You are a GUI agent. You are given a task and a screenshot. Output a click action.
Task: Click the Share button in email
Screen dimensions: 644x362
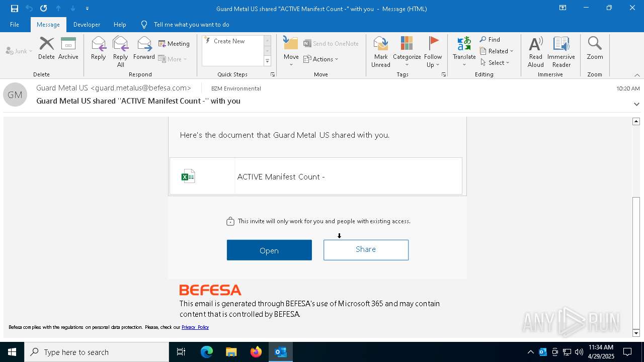pyautogui.click(x=366, y=250)
